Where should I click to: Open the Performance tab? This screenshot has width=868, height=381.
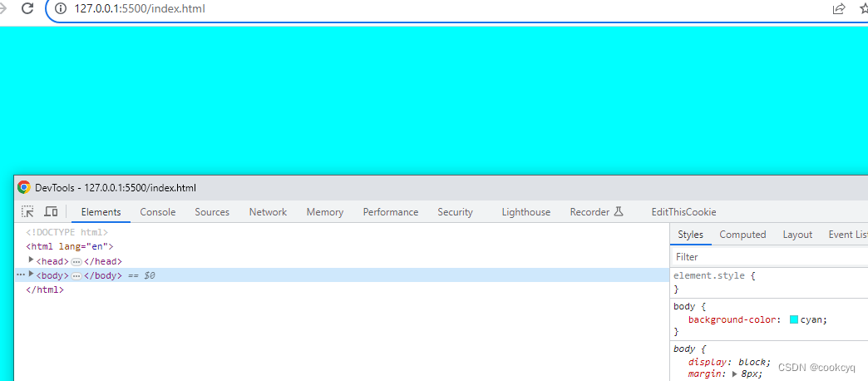pos(391,212)
